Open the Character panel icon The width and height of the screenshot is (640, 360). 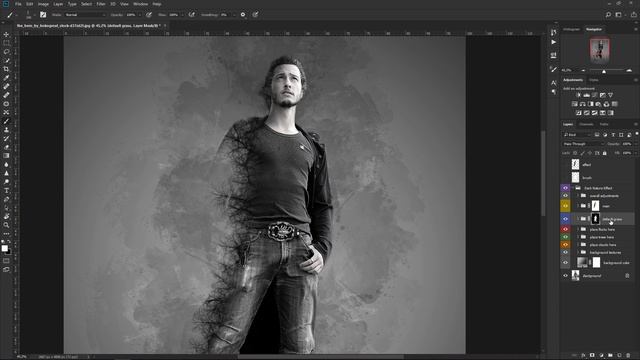pyautogui.click(x=553, y=83)
